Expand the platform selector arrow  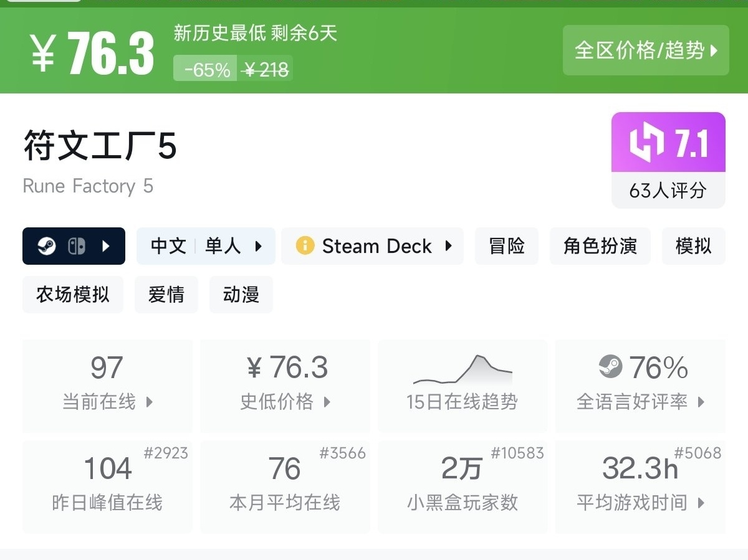105,246
